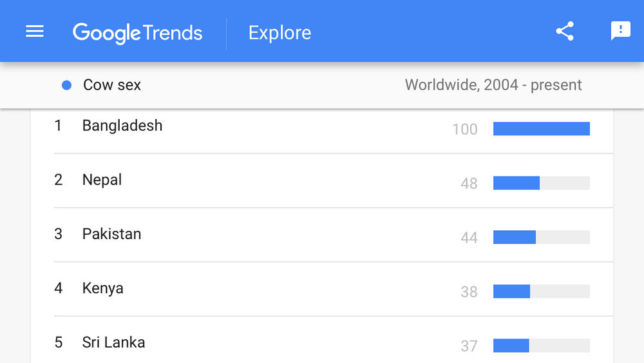Select Nepal in the region list
Image resolution: width=644 pixels, height=363 pixels.
(102, 180)
